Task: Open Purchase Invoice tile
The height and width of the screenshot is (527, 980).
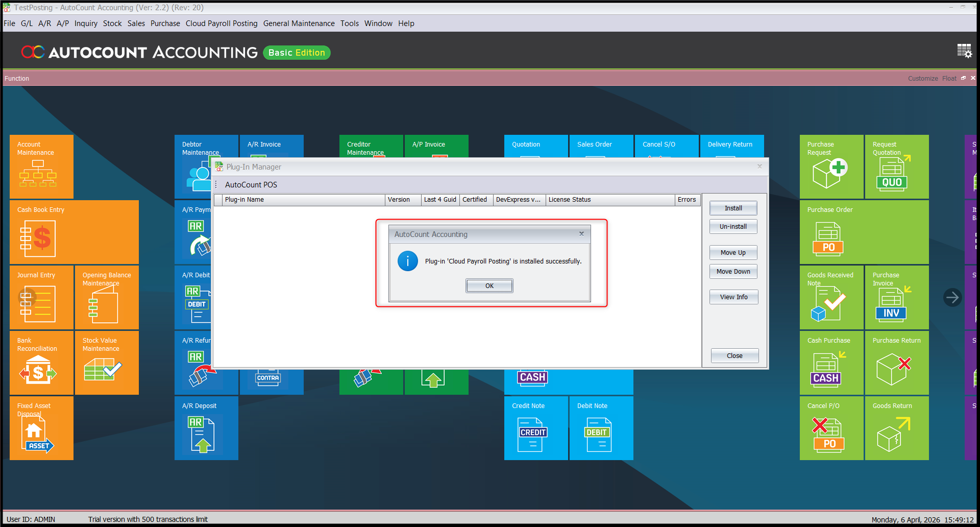Action: coord(897,297)
